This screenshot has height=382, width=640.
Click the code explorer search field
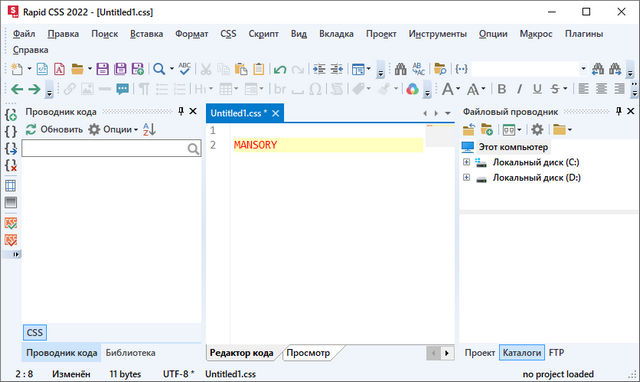[111, 149]
